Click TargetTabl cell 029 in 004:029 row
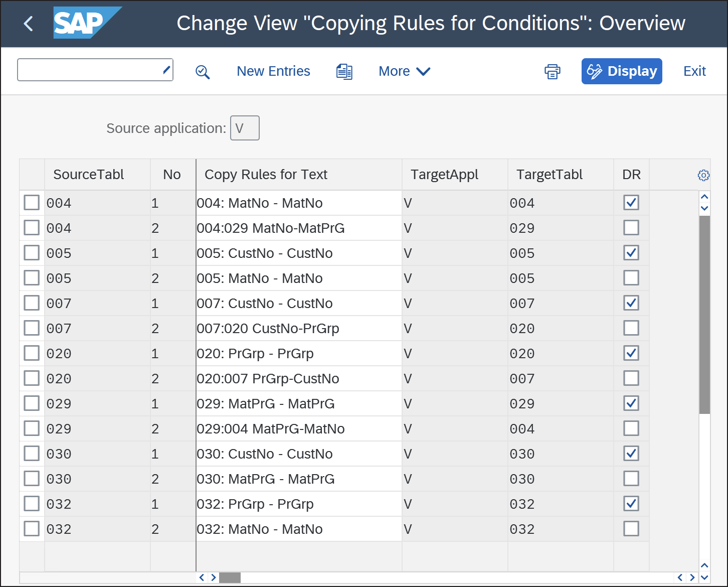 point(561,228)
